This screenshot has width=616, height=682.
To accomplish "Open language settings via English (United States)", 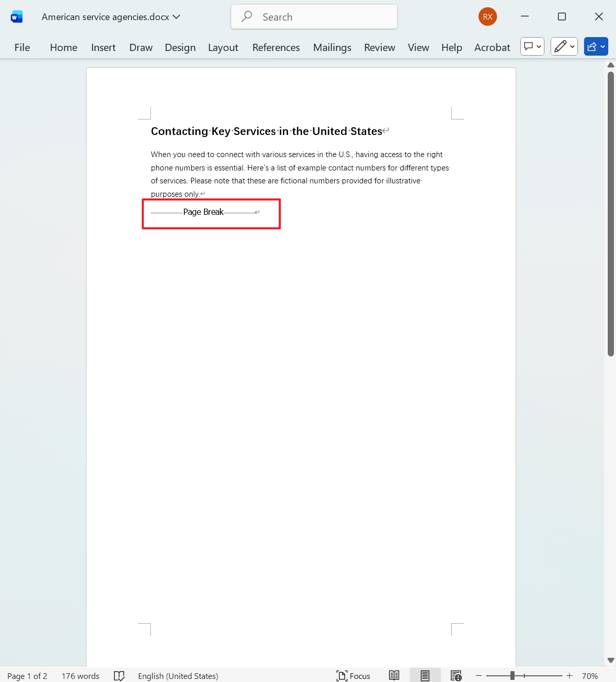I will tap(178, 675).
